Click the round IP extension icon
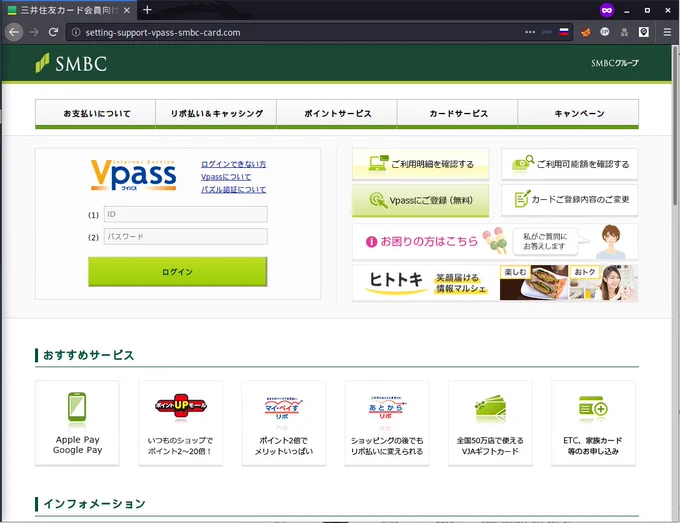The height and width of the screenshot is (523, 680). pos(605,32)
